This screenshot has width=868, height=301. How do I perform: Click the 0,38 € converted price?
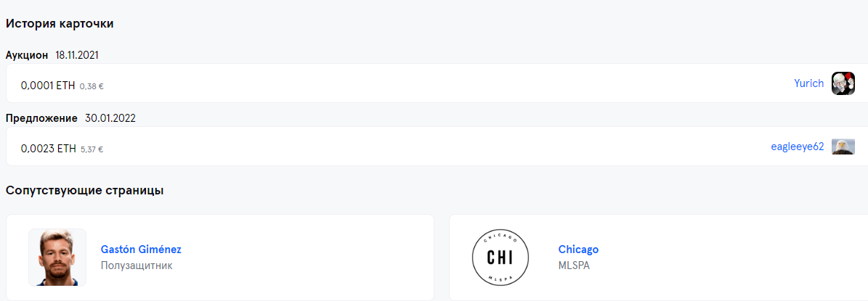[x=92, y=86]
